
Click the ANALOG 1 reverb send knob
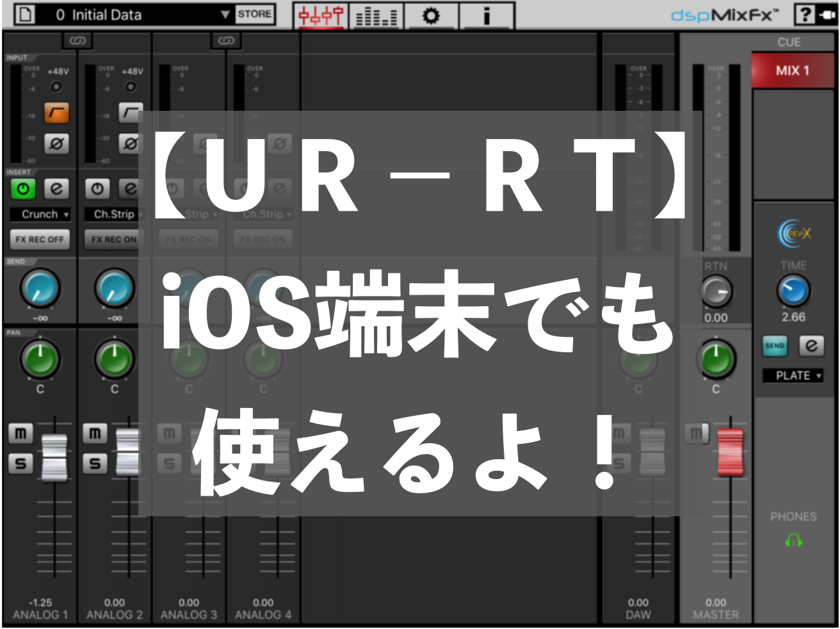point(40,289)
